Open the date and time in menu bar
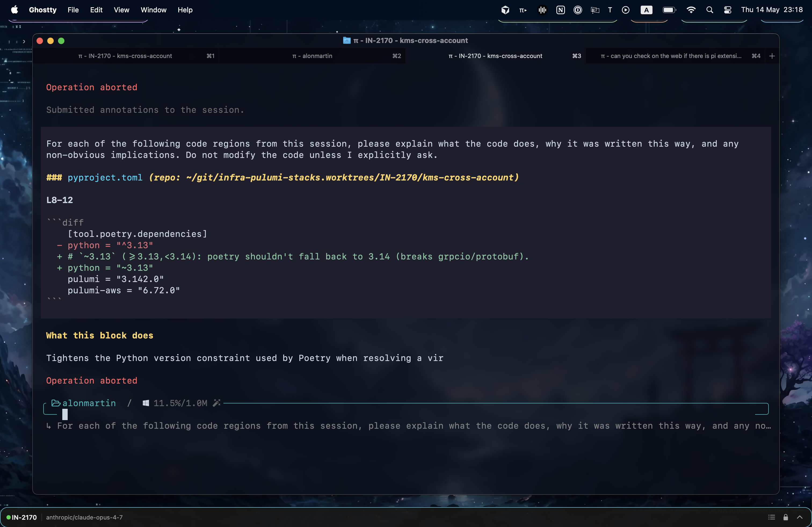 pos(772,10)
